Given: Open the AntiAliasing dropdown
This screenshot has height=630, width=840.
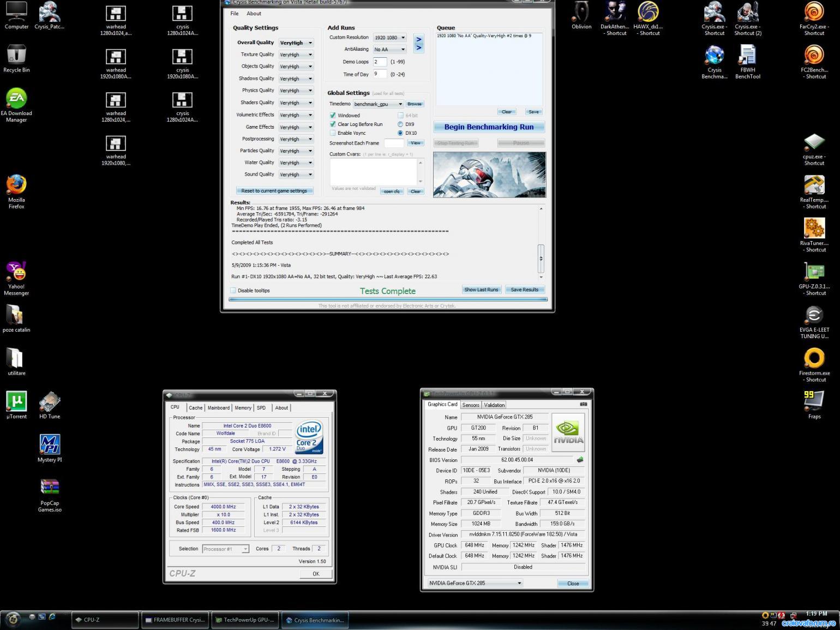Looking at the screenshot, I should pyautogui.click(x=390, y=49).
